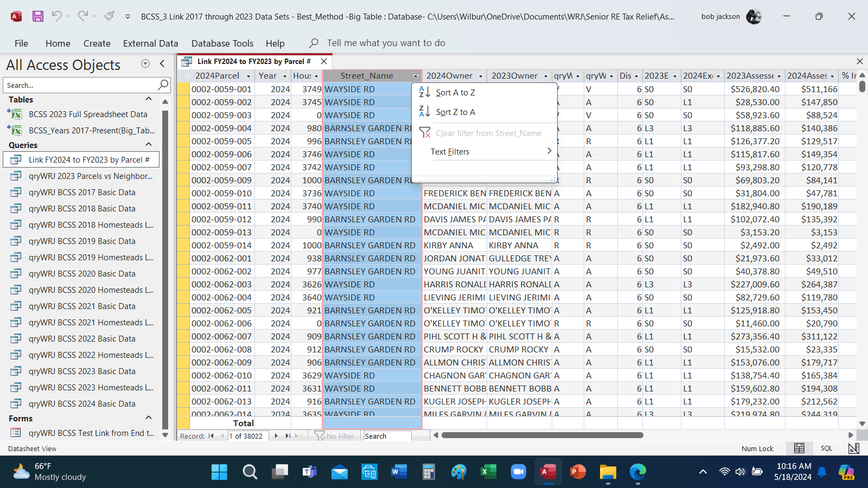Click the Tell me what you want field
Image resolution: width=868 pixels, height=488 pixels.
(386, 43)
